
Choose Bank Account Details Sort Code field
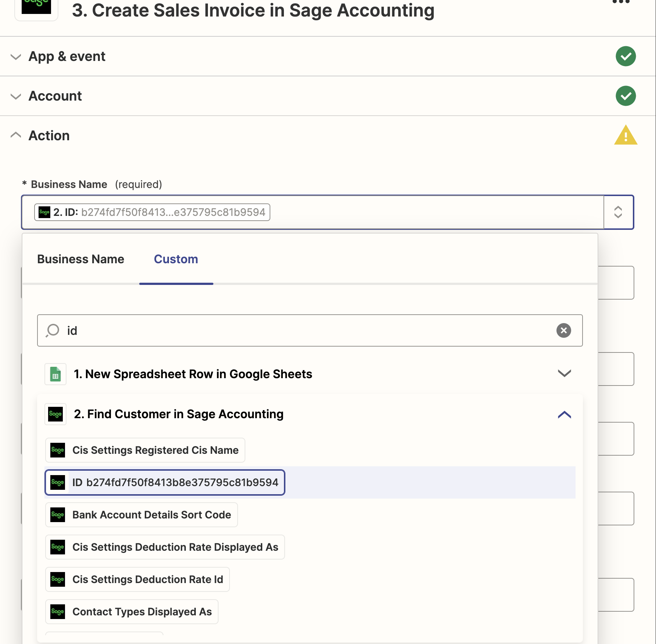click(x=141, y=515)
